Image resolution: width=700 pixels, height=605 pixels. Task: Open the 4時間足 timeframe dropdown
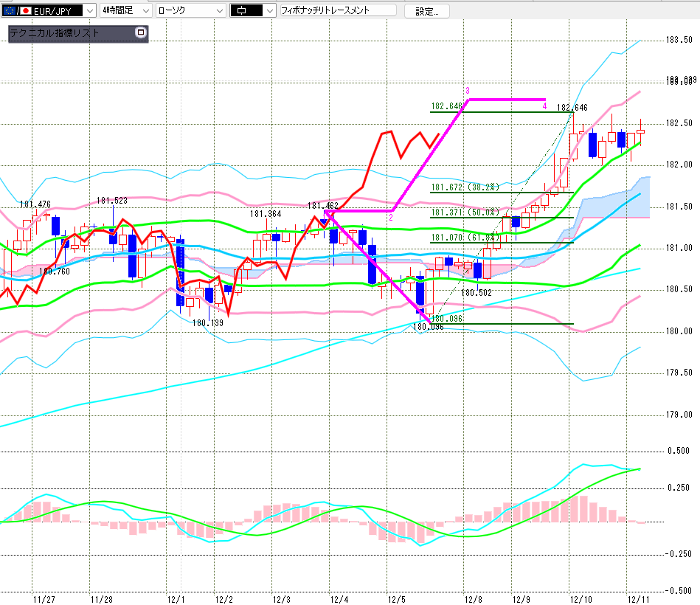click(x=145, y=10)
